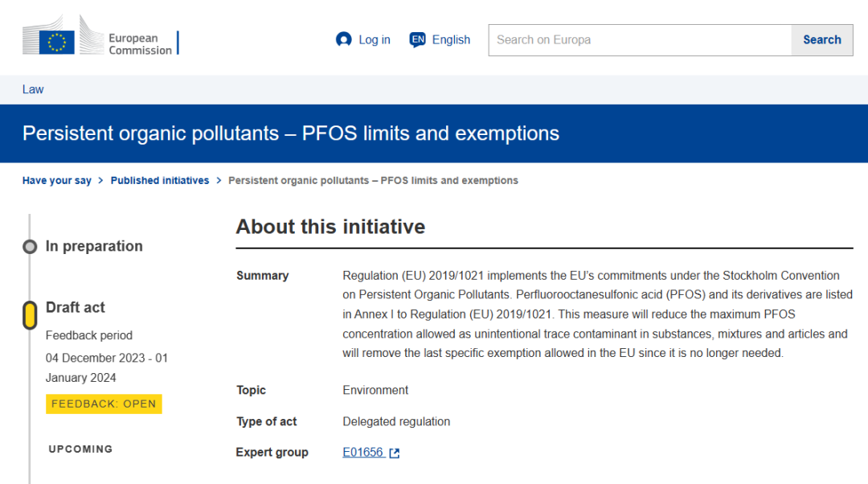Click the Feedback: Open yellow badge
Screen dimensions: 868x484
(104, 404)
